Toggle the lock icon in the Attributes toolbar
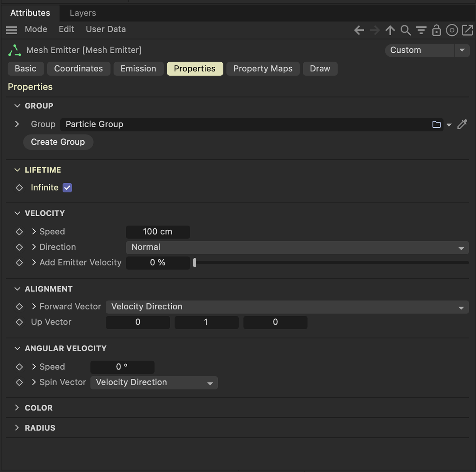This screenshot has height=472, width=476. (436, 30)
